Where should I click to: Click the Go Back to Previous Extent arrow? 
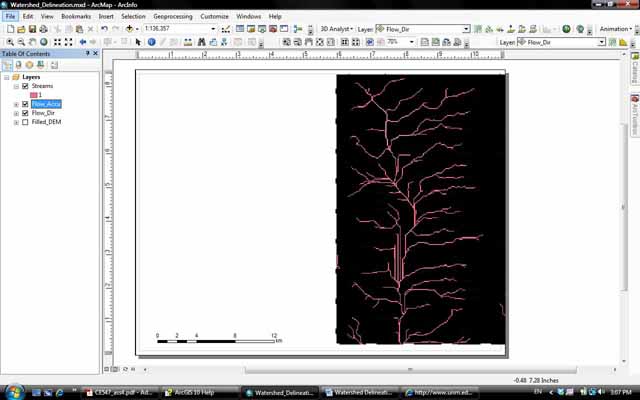click(82, 42)
